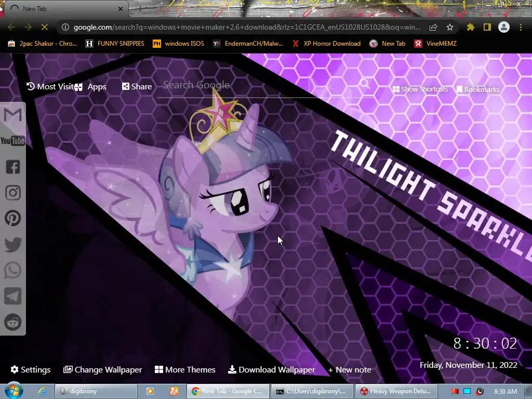The image size is (532, 399).
Task: Open the Bookmarks menu
Action: click(478, 89)
